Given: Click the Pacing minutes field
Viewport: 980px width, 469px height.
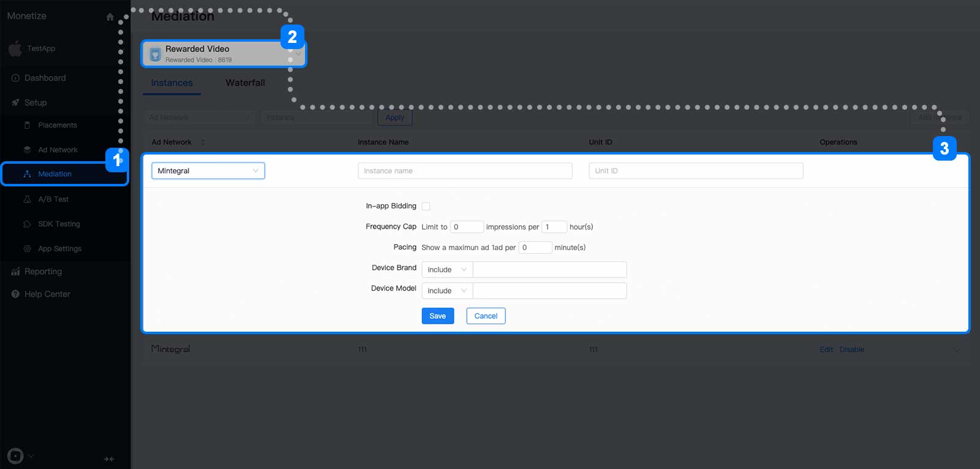Looking at the screenshot, I should tap(535, 248).
